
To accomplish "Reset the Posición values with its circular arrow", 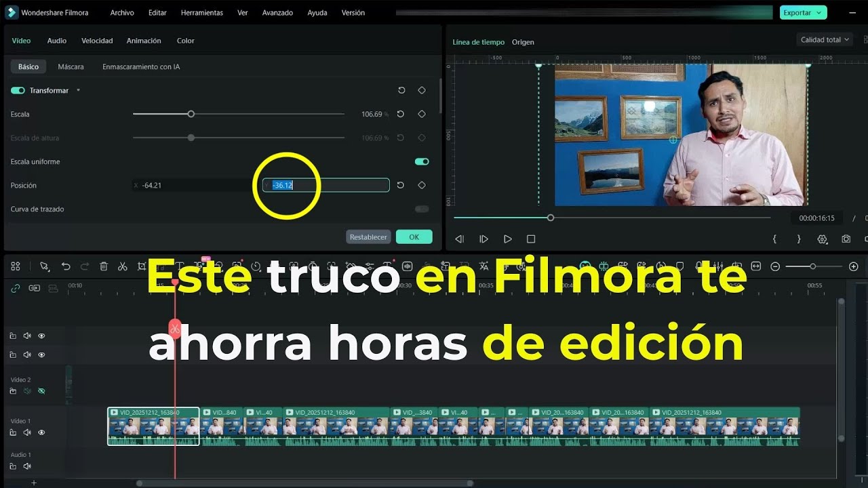I will (401, 185).
